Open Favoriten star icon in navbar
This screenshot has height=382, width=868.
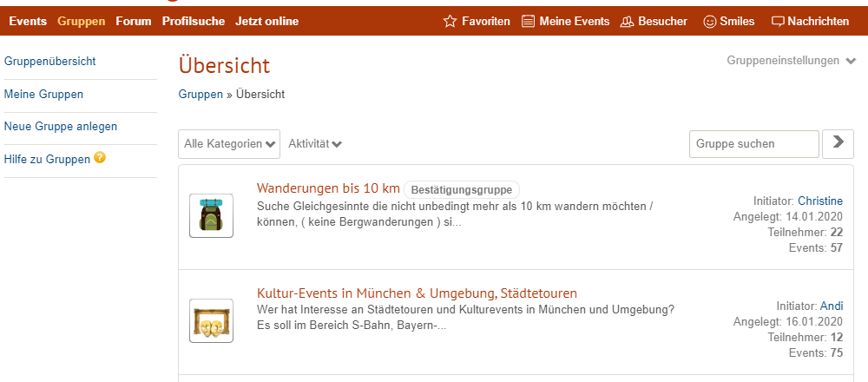(x=450, y=21)
